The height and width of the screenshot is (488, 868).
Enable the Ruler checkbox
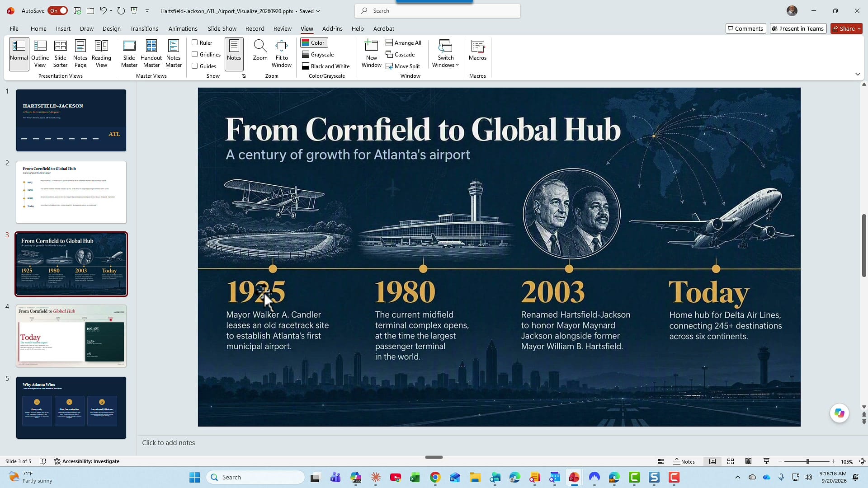coord(195,42)
